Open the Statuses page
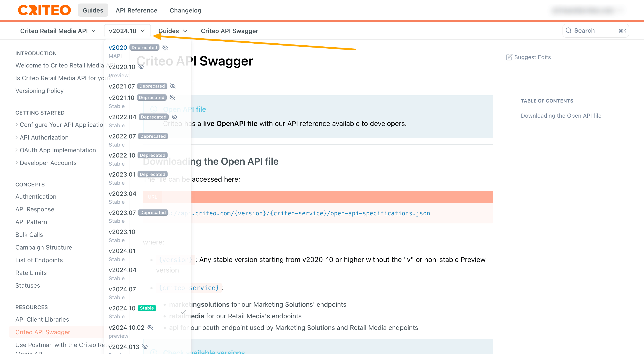 coord(28,285)
